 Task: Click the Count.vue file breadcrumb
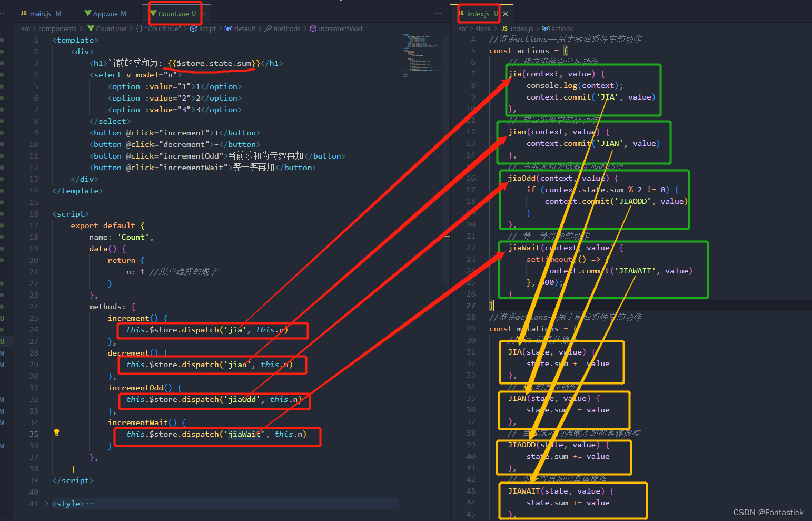[107, 29]
